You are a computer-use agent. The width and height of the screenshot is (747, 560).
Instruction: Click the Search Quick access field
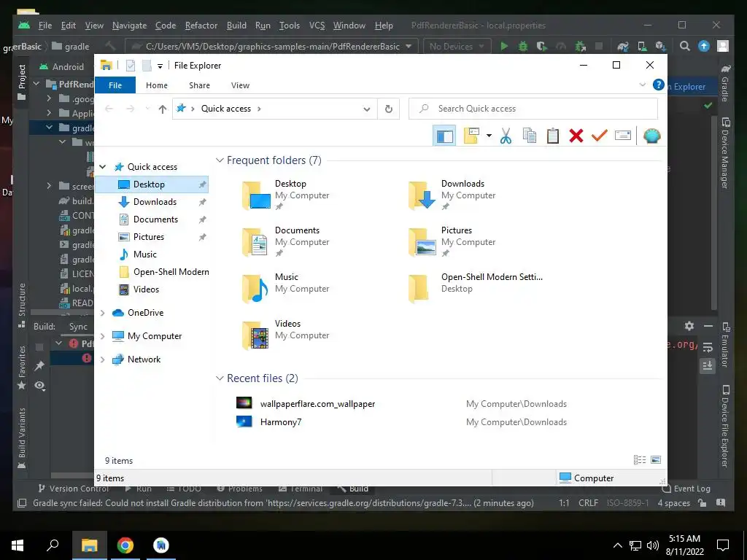[x=533, y=109]
